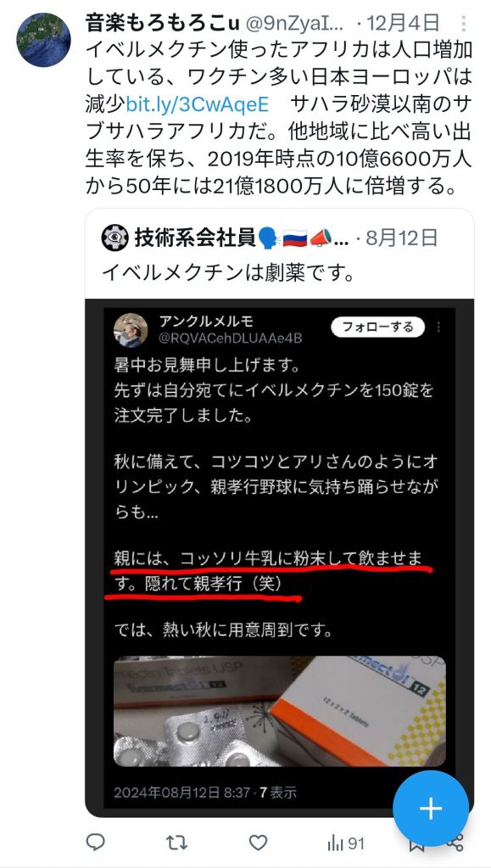This screenshot has height=868, width=491.
Task: Tap 技術系会社員 gear avatar icon
Action: click(x=115, y=238)
